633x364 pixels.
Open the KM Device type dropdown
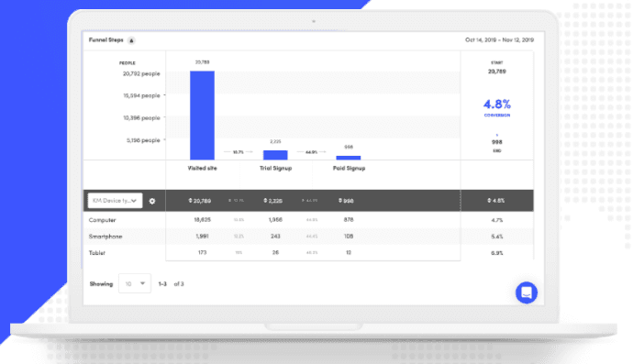pos(115,201)
